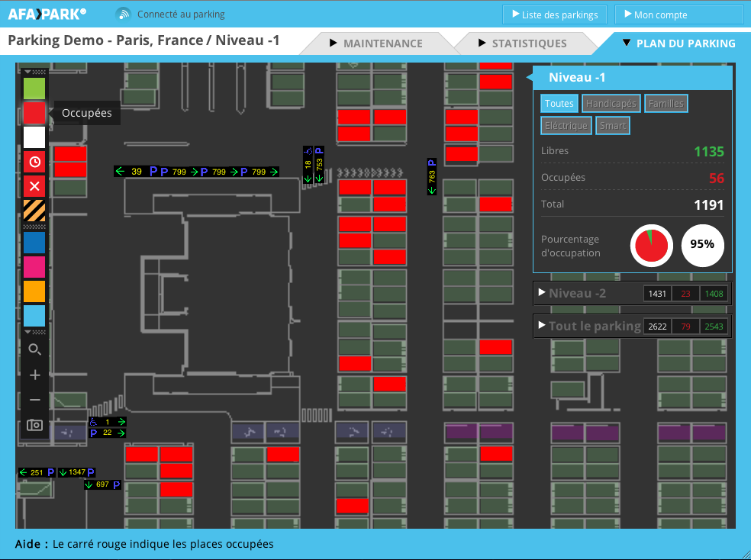This screenshot has height=560, width=751.
Task: Click the wireless connection status icon
Action: [123, 14]
